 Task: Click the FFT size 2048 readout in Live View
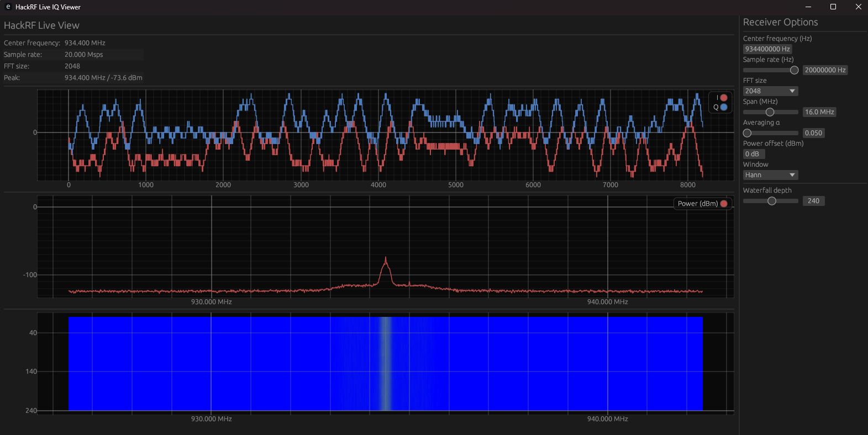(72, 66)
